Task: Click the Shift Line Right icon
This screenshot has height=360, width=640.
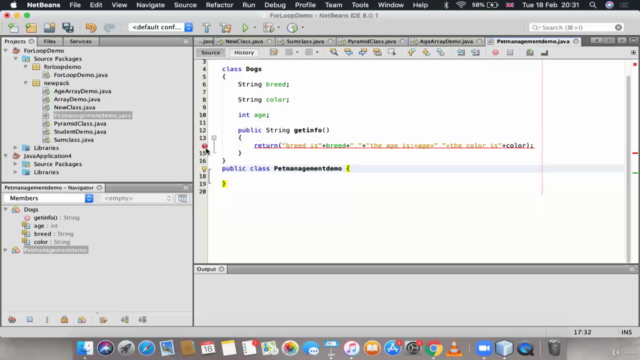Action: point(475,52)
